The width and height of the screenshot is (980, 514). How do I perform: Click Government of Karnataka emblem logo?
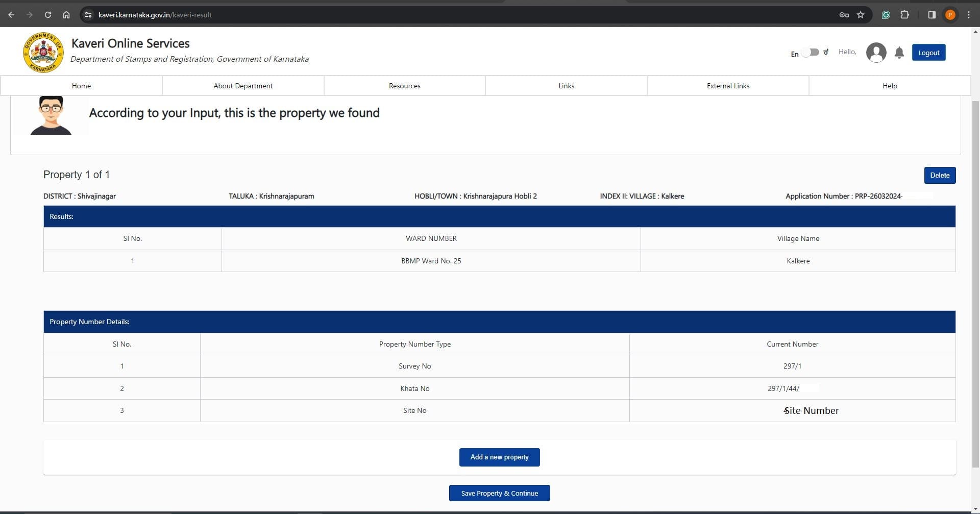coord(43,52)
